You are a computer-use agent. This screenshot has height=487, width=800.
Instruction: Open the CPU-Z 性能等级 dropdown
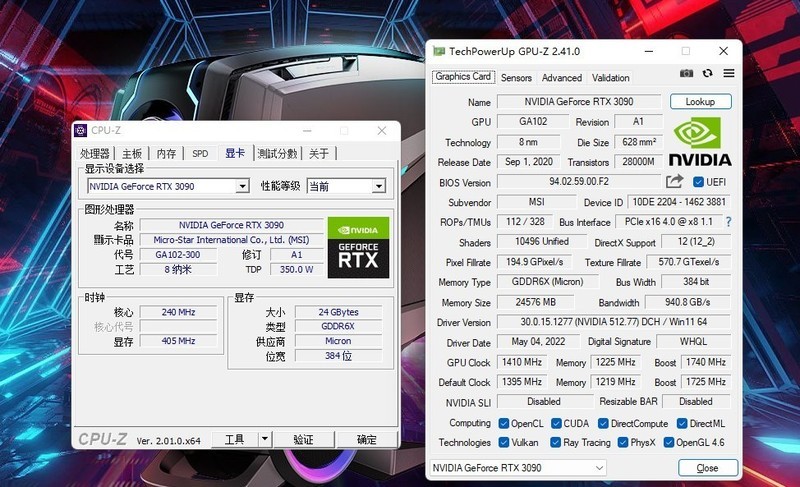(378, 186)
